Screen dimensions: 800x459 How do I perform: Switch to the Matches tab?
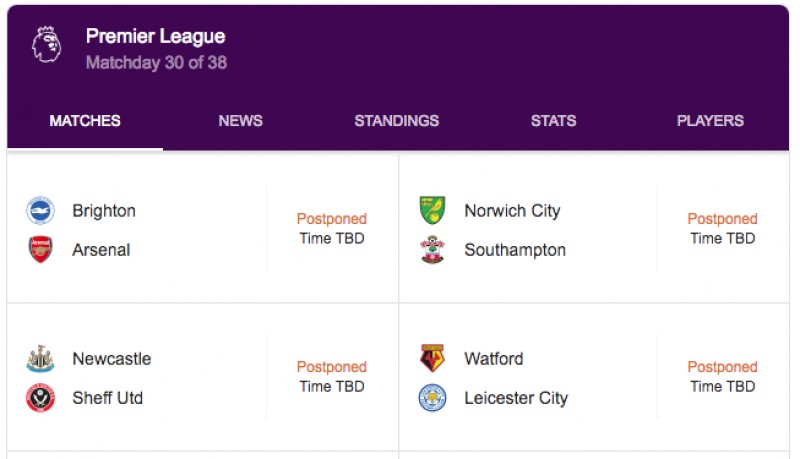[85, 121]
